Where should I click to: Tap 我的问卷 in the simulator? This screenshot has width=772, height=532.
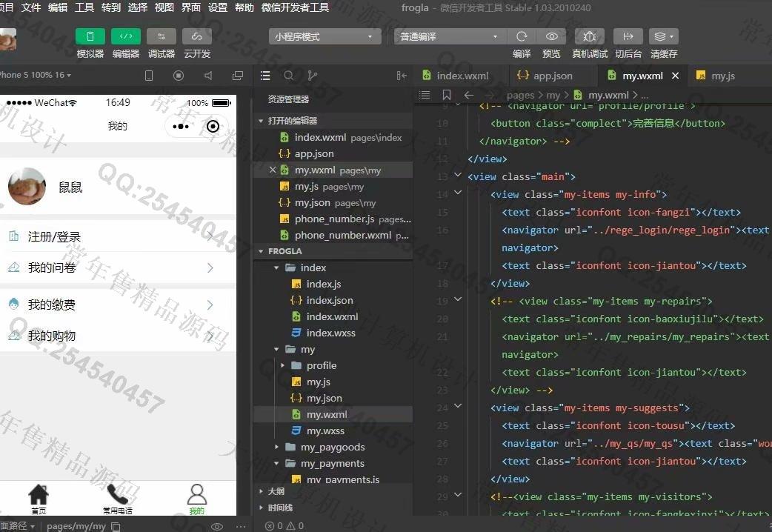point(118,267)
